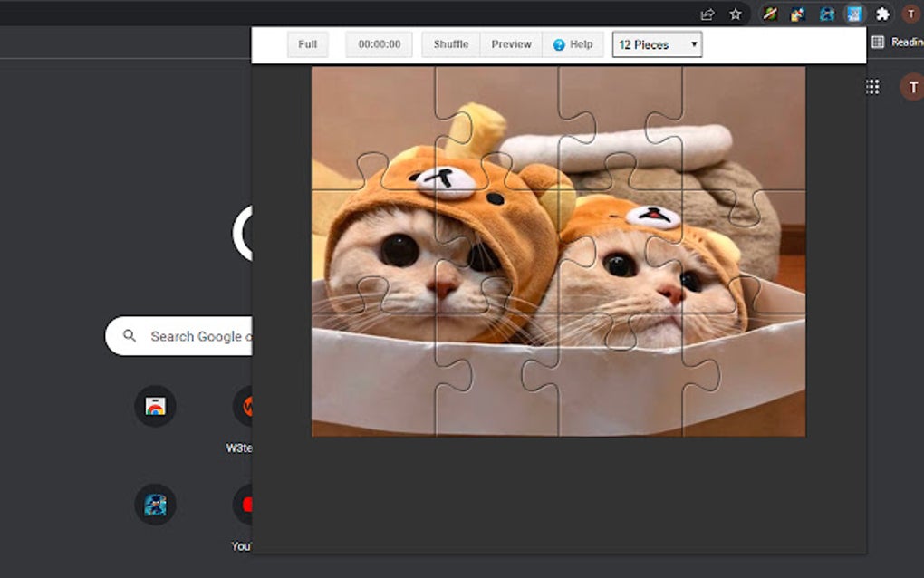
Task: Open the Help for the jigsaw puzzle
Action: click(x=573, y=43)
